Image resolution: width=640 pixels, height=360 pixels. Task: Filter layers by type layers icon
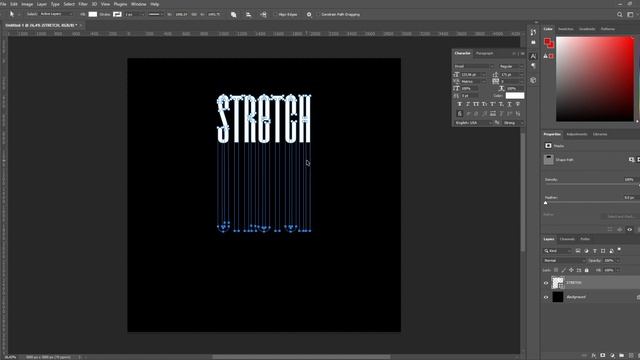[595, 251]
